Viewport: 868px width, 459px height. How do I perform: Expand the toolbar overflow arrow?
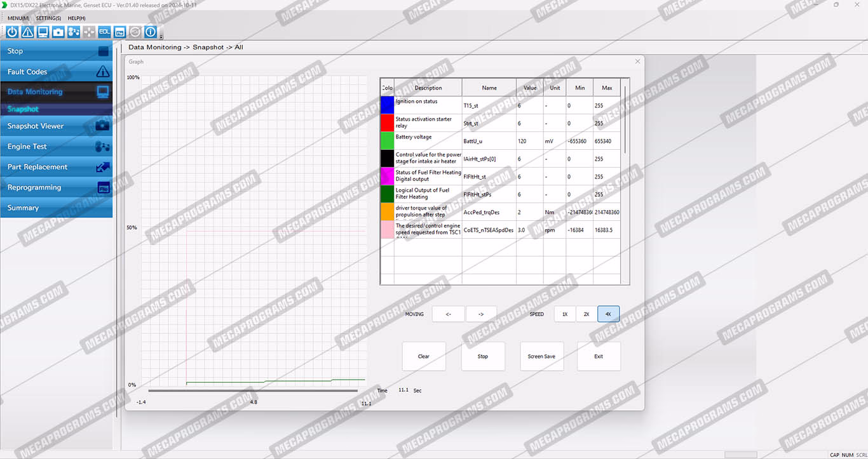click(161, 37)
